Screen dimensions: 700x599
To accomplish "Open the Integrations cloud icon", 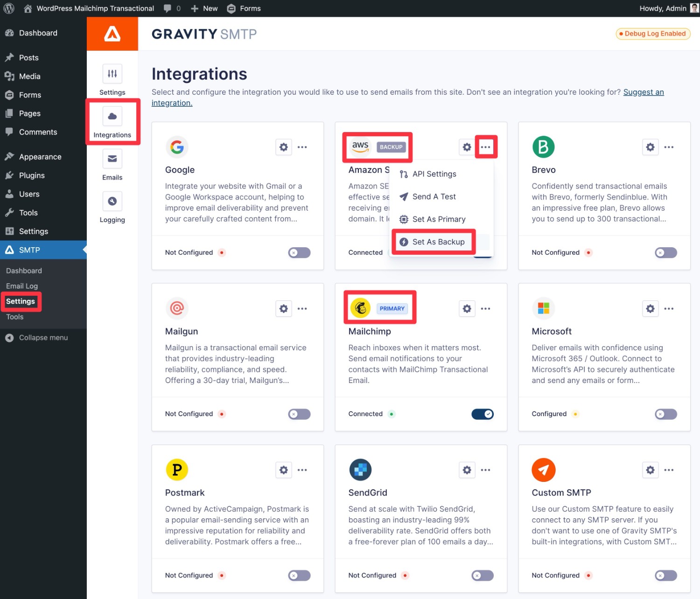I will (x=112, y=116).
